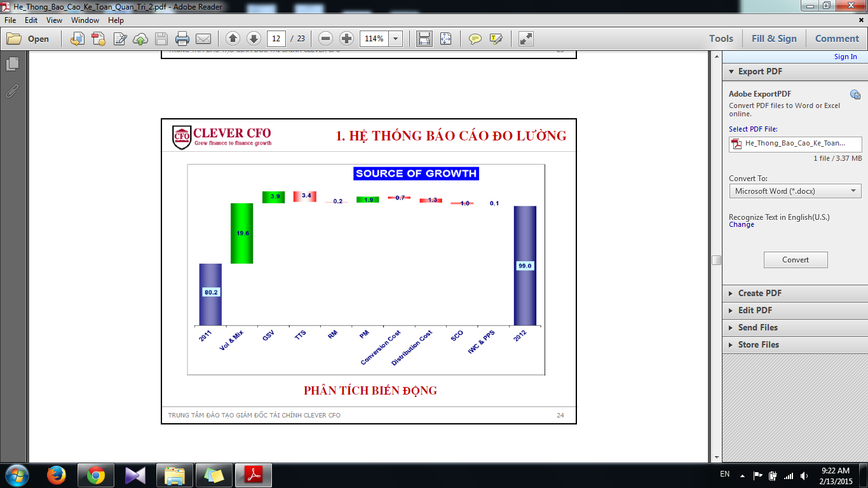868x488 pixels.
Task: Click the Send file by email envelope icon
Action: click(x=203, y=39)
